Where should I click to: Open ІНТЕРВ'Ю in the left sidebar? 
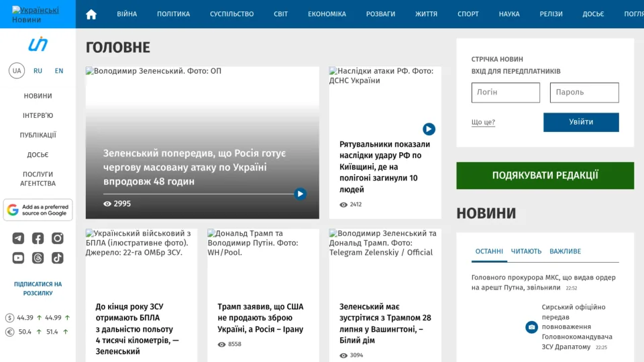(x=38, y=116)
